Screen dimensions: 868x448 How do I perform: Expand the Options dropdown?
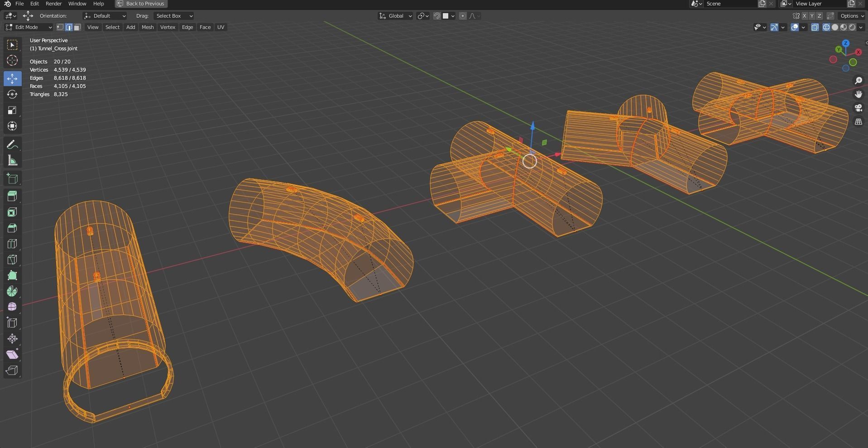[x=852, y=16]
